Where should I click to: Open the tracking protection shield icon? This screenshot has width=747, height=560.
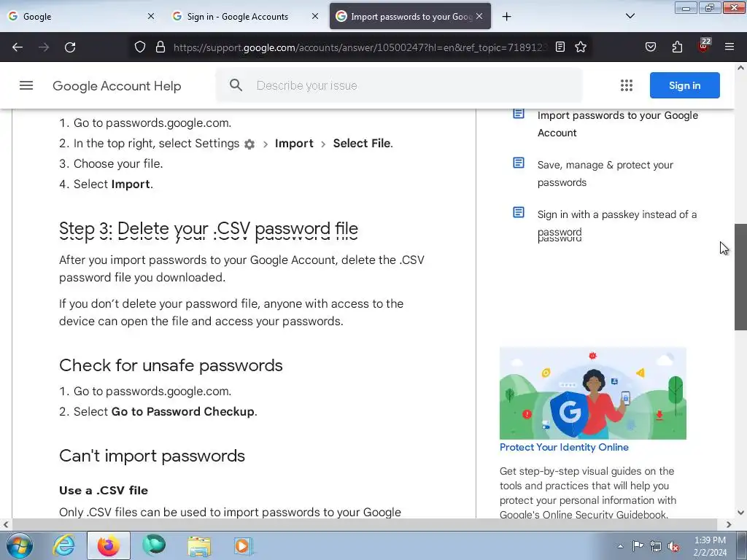[139, 47]
